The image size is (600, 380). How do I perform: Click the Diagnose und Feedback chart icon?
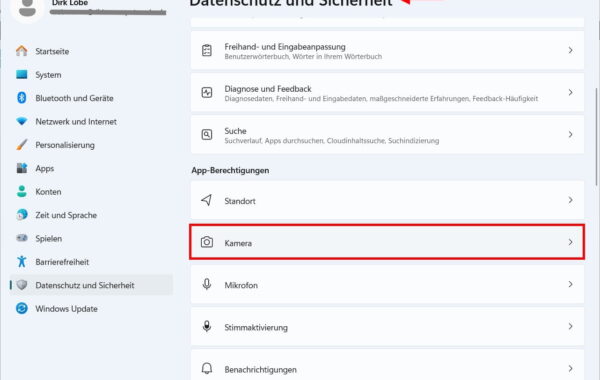[207, 92]
